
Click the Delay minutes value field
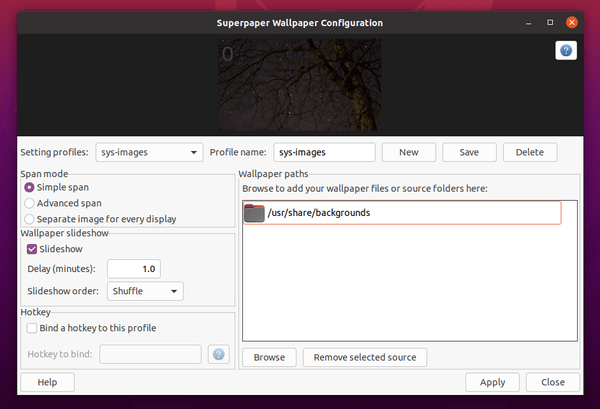coord(134,269)
